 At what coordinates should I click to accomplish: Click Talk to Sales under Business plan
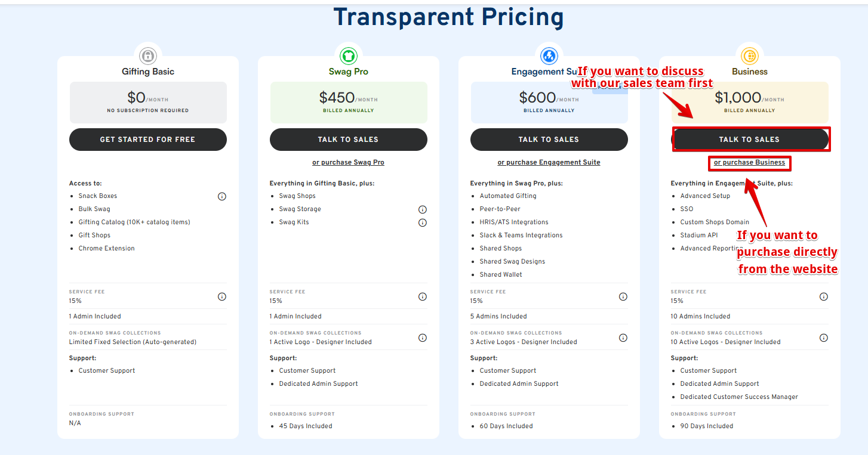point(750,140)
